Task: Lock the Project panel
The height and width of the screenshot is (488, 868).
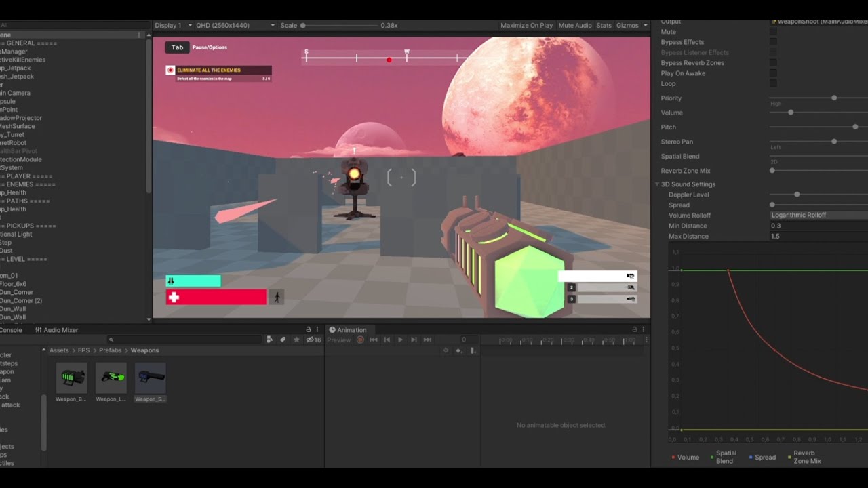Action: 309,329
